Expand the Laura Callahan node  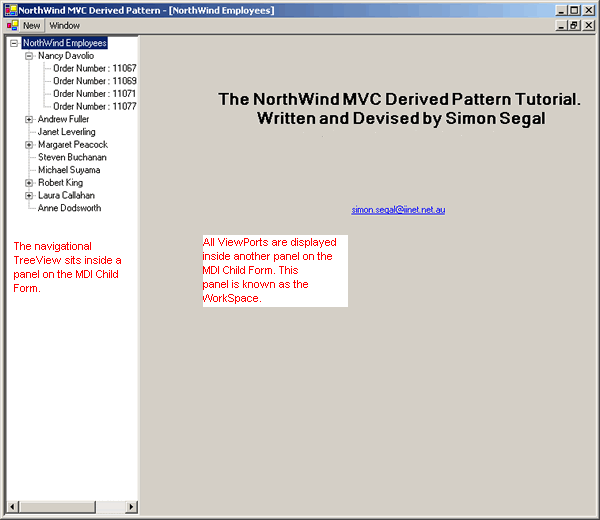click(29, 196)
